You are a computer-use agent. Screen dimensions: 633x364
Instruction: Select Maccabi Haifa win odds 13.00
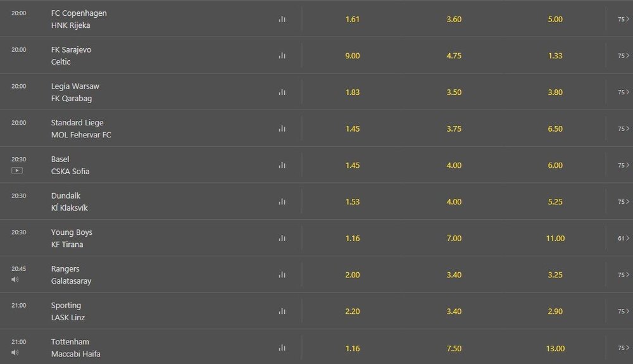coord(555,348)
